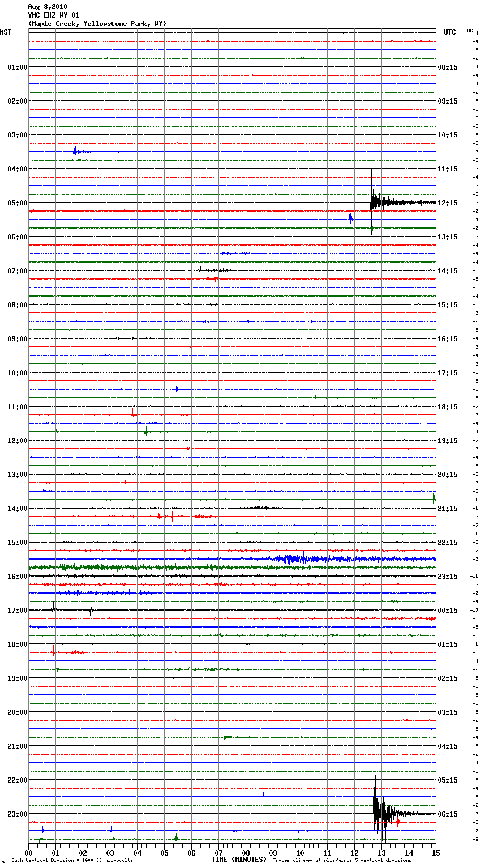Select the '16:15' UTC time label
Screen dimensions: 481x868
448,339
